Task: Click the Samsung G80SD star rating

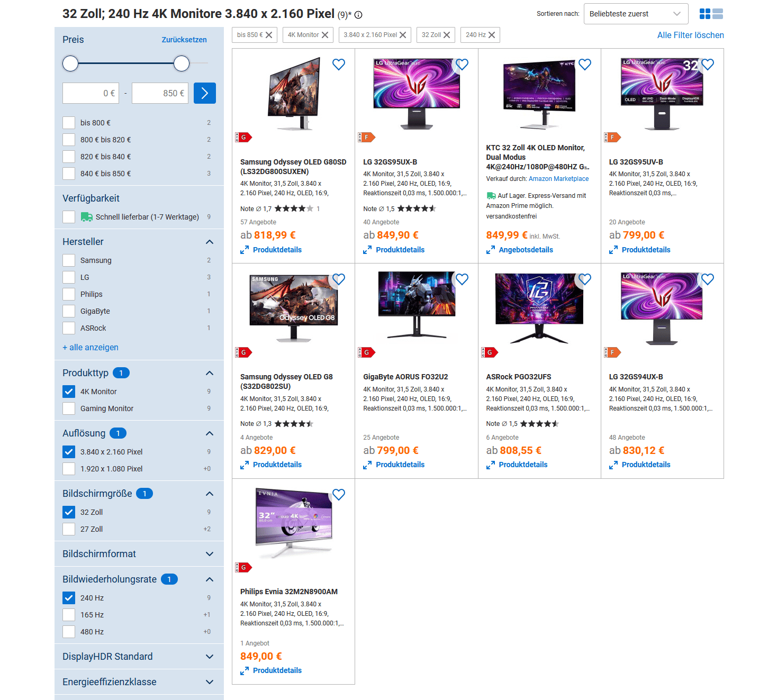Action: click(294, 209)
